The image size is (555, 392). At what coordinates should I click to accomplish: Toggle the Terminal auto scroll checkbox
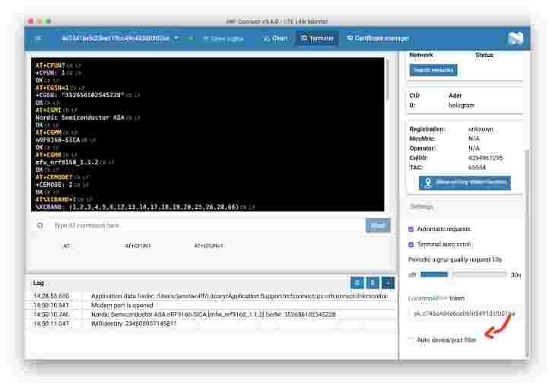click(411, 245)
